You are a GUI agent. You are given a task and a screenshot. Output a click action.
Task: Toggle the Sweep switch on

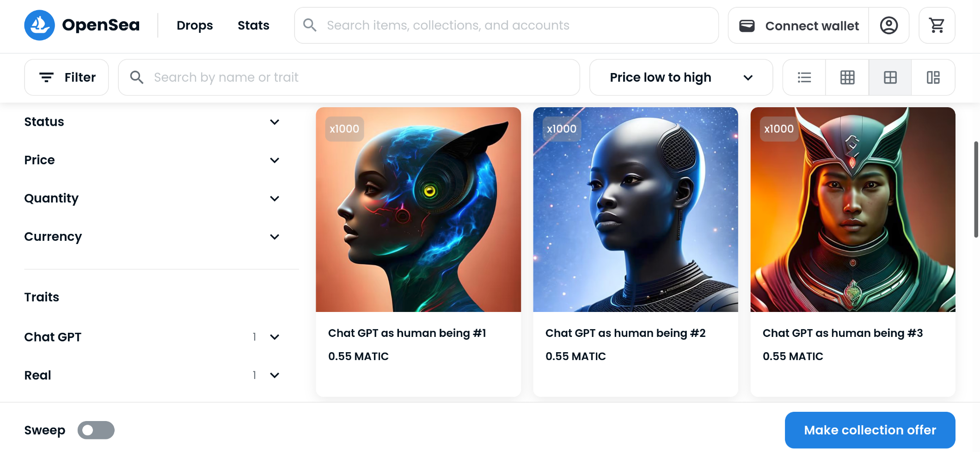coord(96,430)
